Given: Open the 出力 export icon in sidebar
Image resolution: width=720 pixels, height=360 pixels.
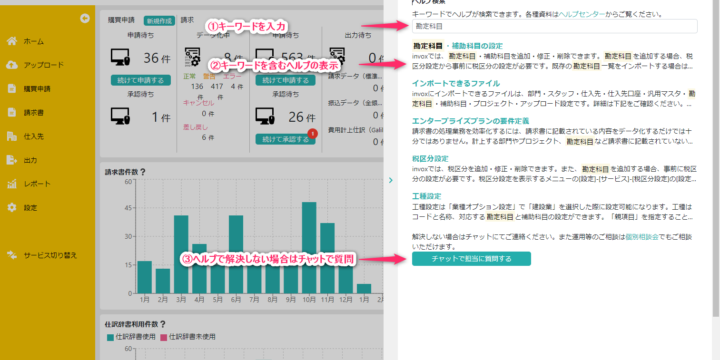Looking at the screenshot, I should tap(12, 160).
